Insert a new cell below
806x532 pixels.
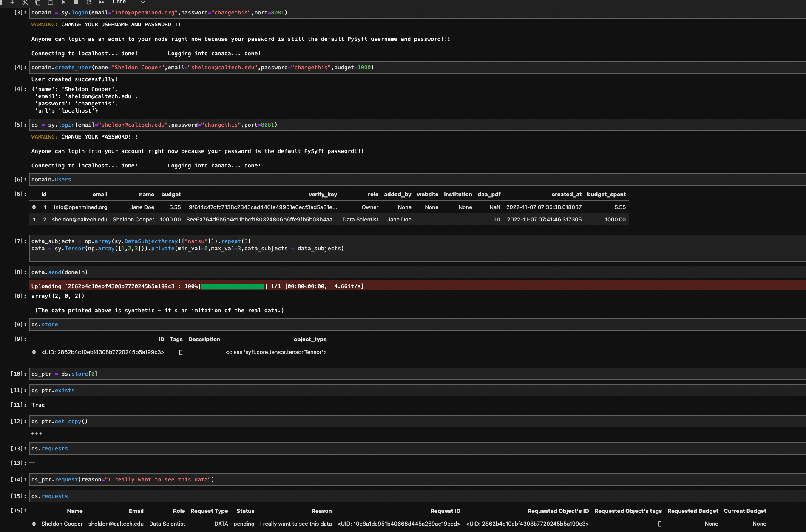[12, 3]
